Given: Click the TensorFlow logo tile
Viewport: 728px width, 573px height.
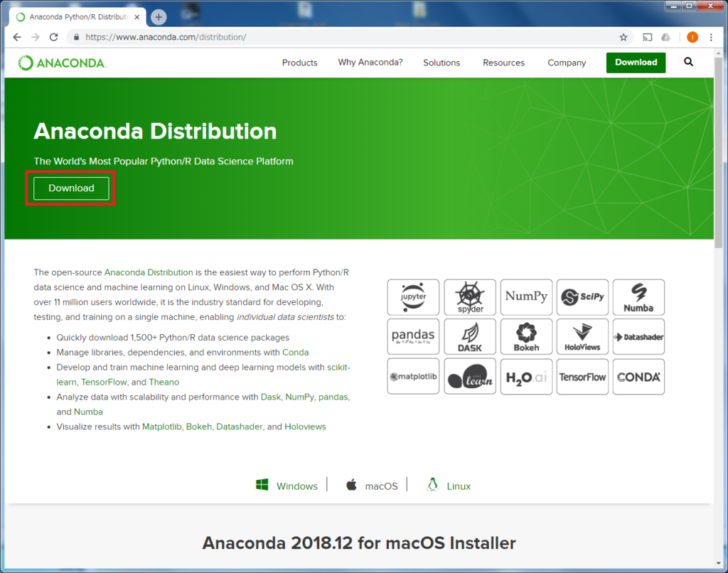Looking at the screenshot, I should 582,377.
